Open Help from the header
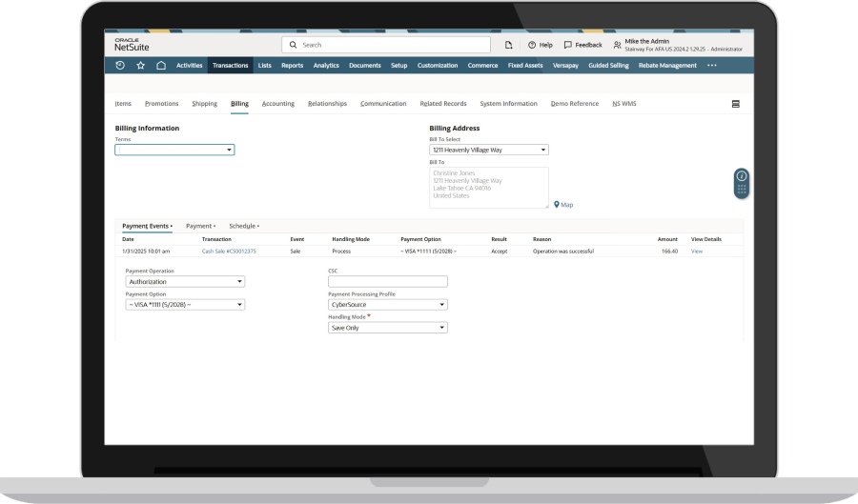This screenshot has width=858, height=504. pyautogui.click(x=540, y=45)
